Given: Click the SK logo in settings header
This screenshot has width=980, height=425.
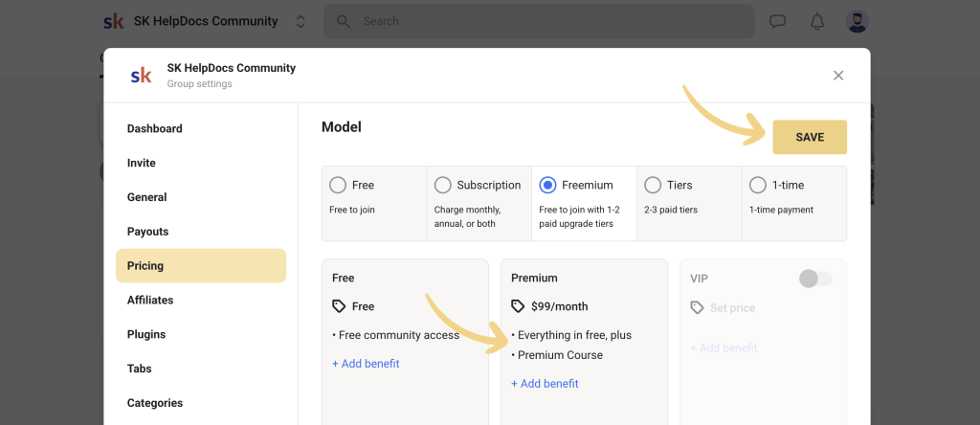Looking at the screenshot, I should coord(141,76).
